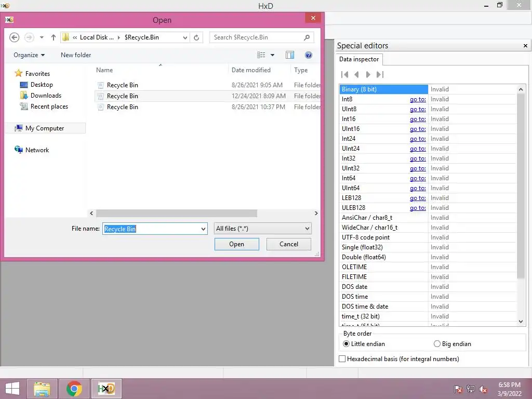Launch Google Chrome from the taskbar
Image resolution: width=532 pixels, height=399 pixels.
pyautogui.click(x=74, y=389)
